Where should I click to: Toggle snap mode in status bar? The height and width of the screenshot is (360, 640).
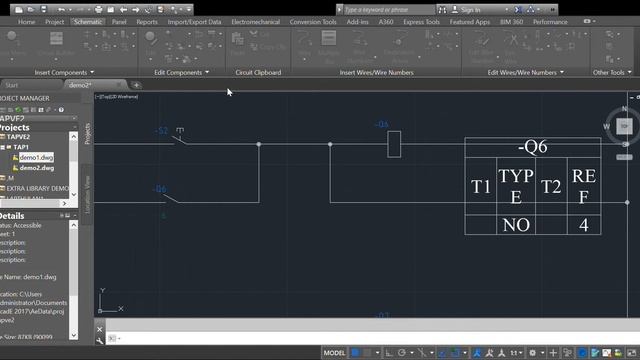pos(367,353)
